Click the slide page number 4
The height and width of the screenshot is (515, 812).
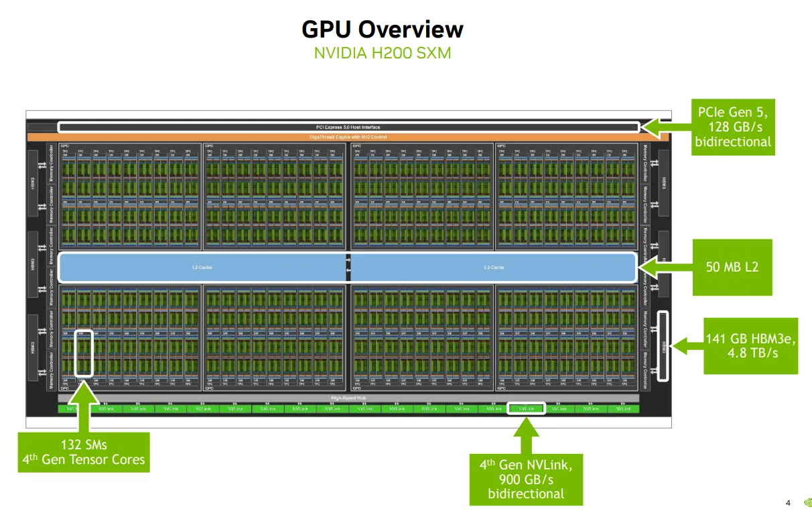coord(788,502)
